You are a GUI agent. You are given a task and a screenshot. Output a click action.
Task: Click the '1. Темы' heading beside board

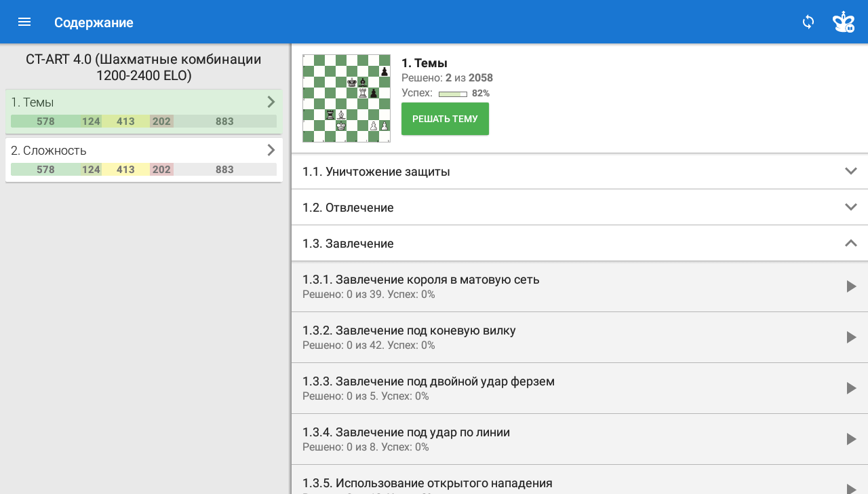click(x=425, y=63)
